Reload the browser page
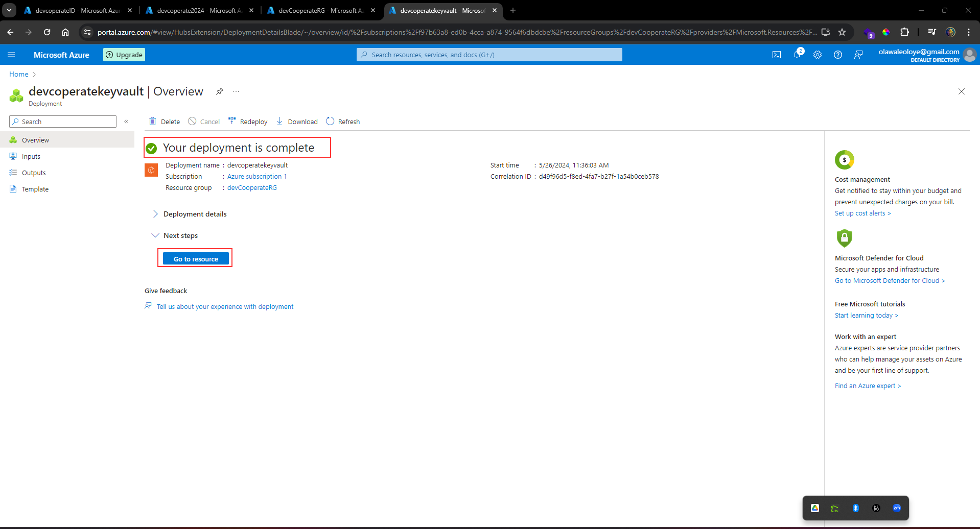Image resolution: width=980 pixels, height=529 pixels. tap(47, 32)
